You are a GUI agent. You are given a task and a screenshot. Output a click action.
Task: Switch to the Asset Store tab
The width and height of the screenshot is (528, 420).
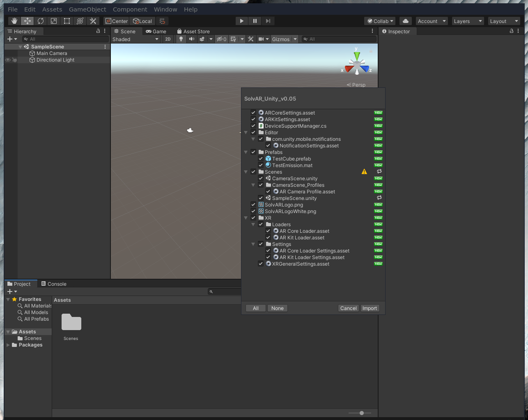(193, 31)
